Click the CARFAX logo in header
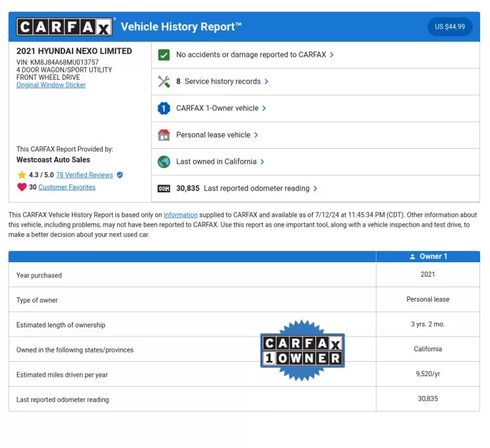This screenshot has width=490, height=448. pos(65,27)
